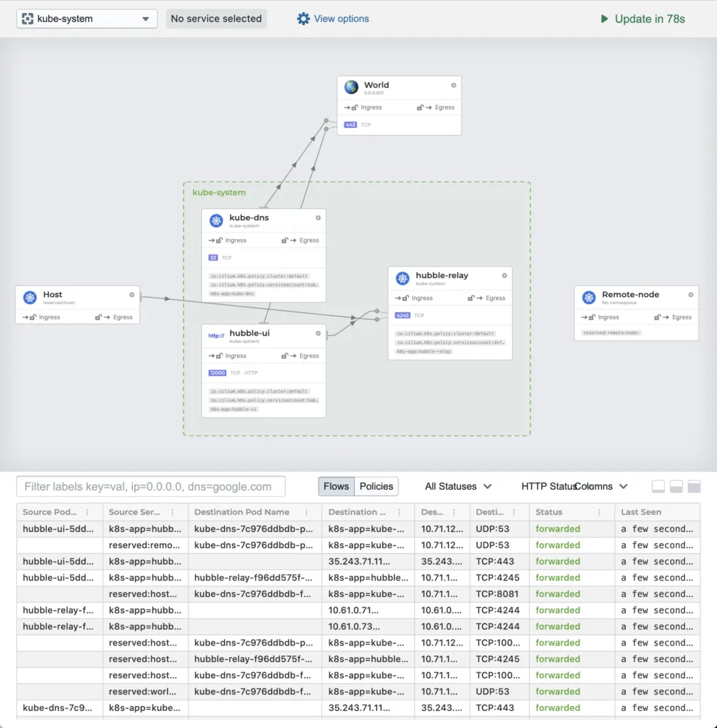Click the Host Ingress lock icon
The height and width of the screenshot is (728, 717).
coord(33,318)
